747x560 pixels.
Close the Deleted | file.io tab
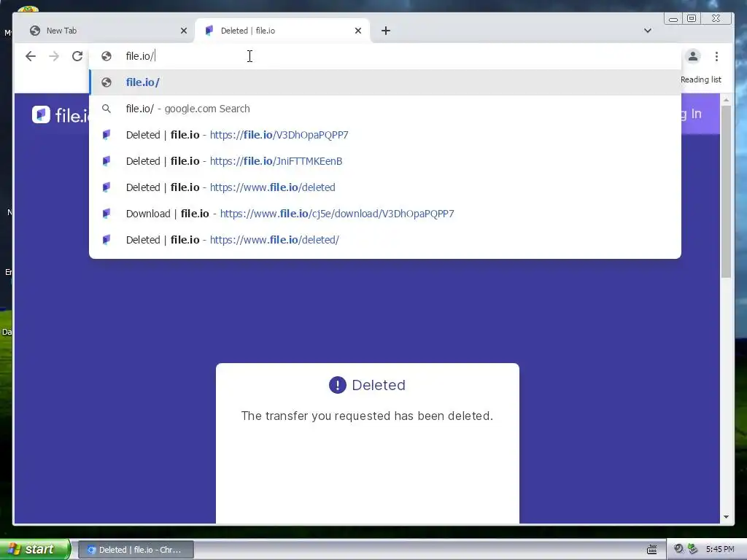[x=358, y=31]
